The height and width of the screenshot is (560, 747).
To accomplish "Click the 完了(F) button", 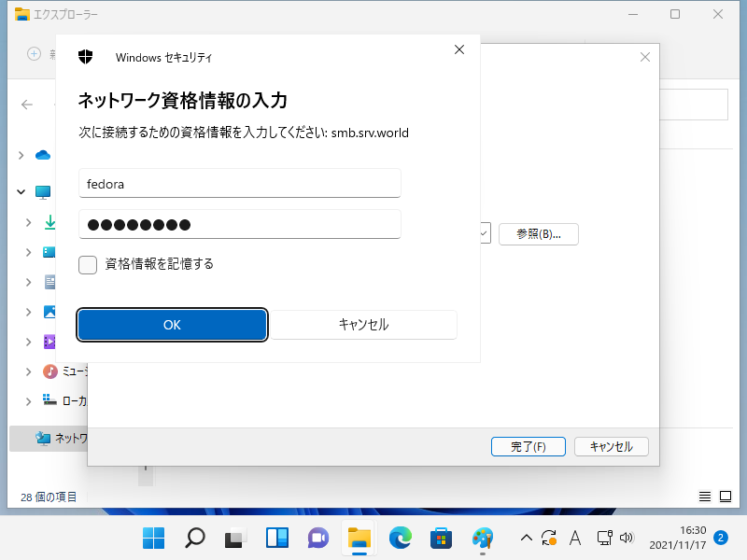I will tap(528, 447).
